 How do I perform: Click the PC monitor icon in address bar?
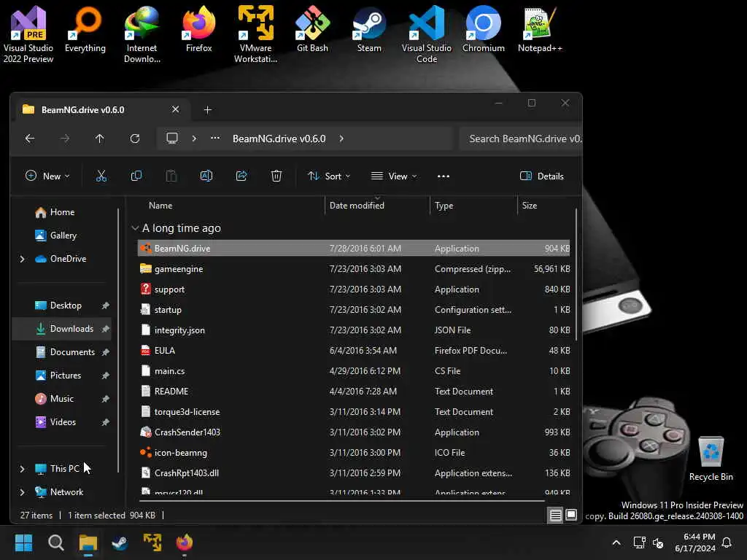pos(172,139)
